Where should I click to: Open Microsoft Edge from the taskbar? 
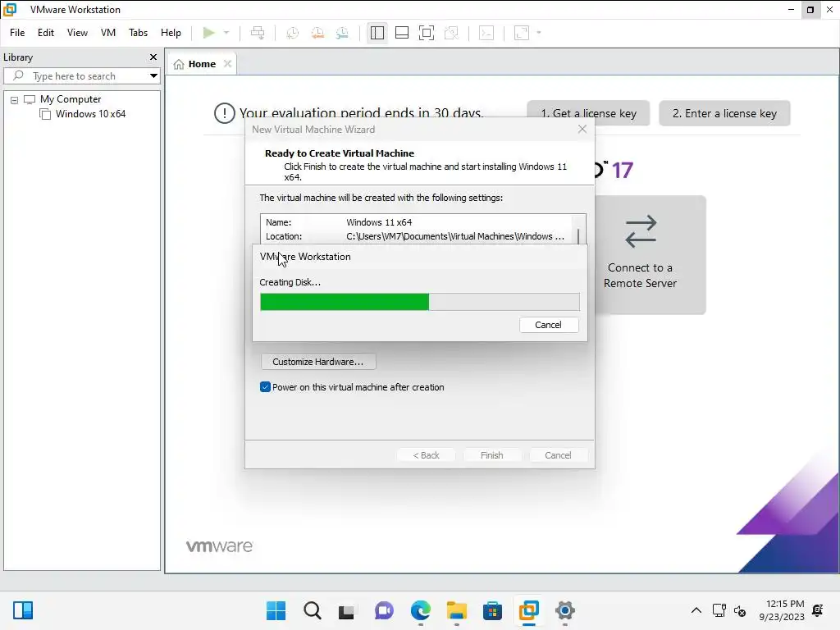pos(421,610)
